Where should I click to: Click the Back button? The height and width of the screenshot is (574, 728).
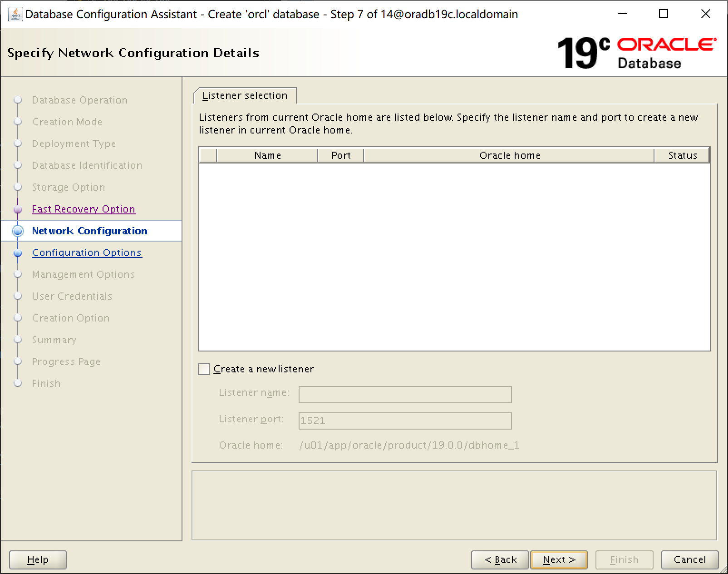tap(500, 559)
